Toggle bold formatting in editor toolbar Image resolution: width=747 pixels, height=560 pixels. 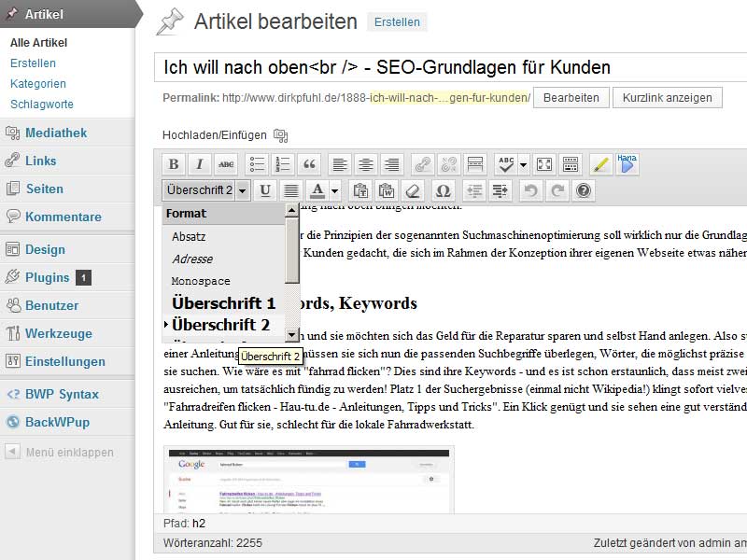point(173,164)
